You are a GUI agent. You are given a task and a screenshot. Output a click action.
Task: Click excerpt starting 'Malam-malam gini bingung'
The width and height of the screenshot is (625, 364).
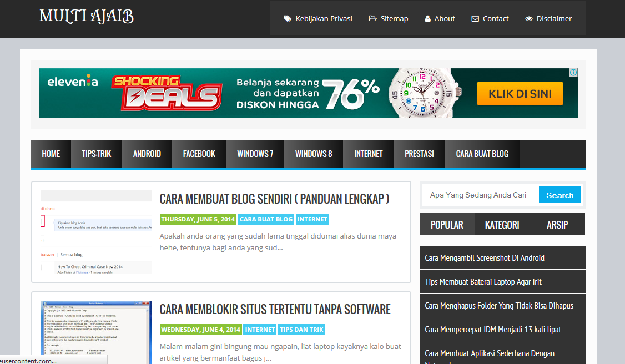coord(280,352)
